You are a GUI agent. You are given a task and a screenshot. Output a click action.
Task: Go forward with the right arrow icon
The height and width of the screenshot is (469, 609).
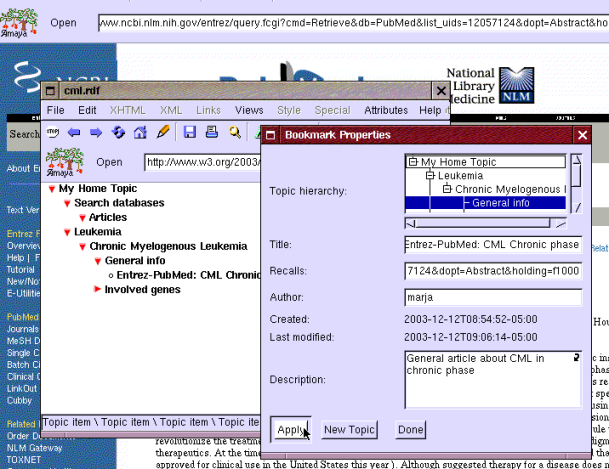(x=96, y=132)
